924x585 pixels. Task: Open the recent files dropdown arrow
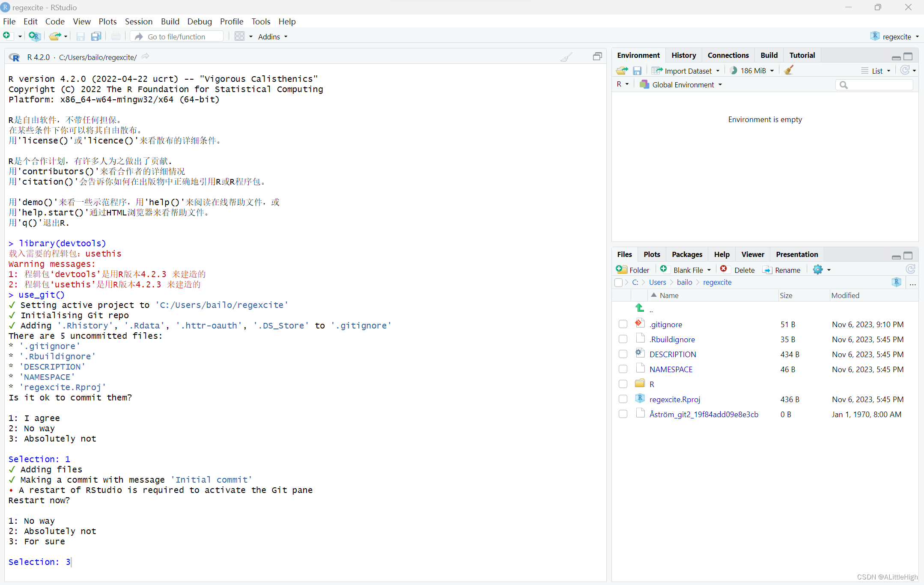click(x=66, y=37)
